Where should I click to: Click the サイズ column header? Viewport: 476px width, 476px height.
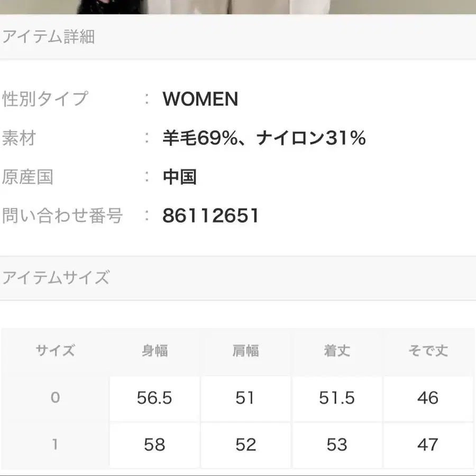[x=55, y=351]
